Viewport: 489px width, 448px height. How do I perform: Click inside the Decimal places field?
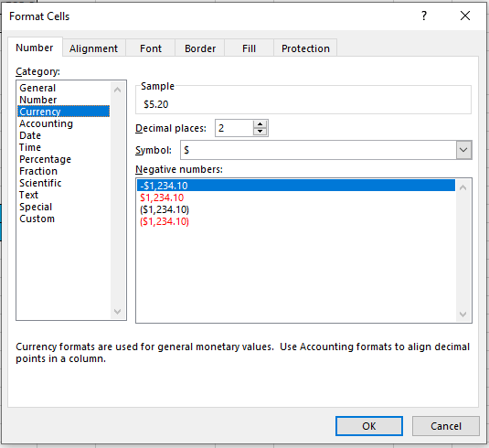point(234,128)
